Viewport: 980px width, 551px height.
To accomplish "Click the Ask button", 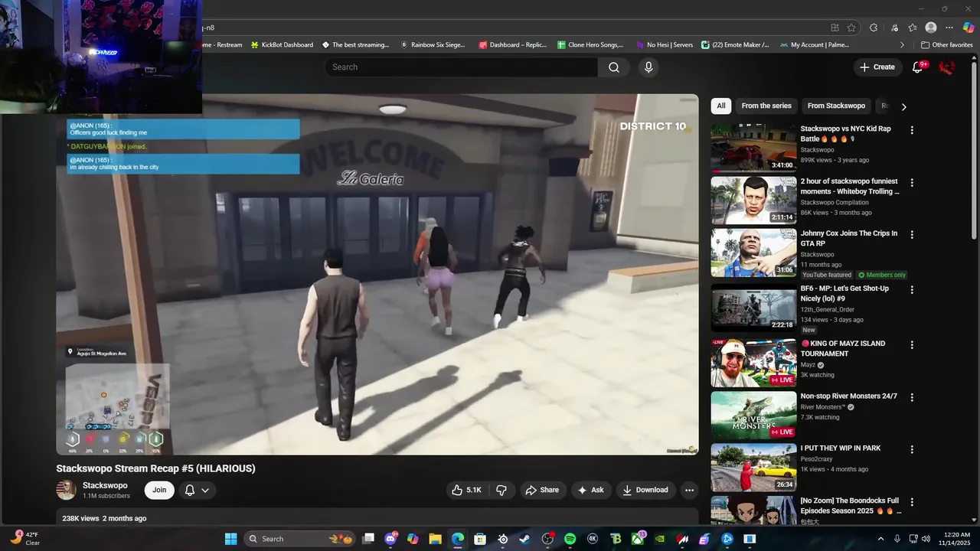I will [x=590, y=490].
